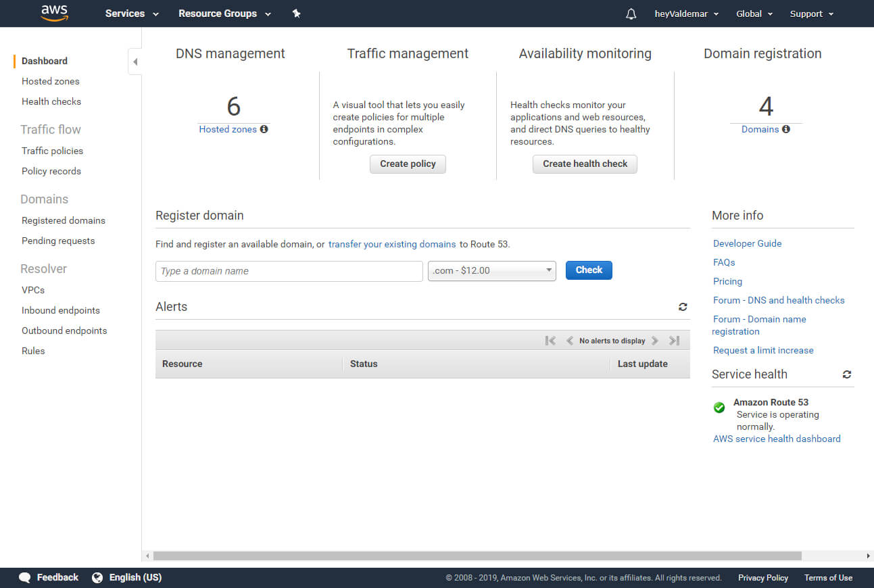
Task: Open the Hosted zones count link
Action: tap(228, 129)
